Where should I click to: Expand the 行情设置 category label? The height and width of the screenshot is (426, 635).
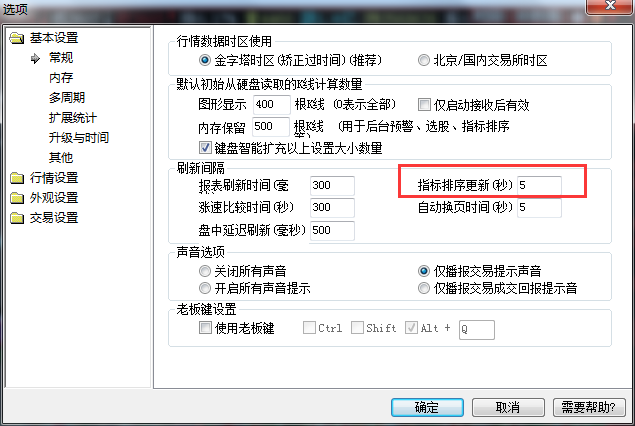click(54, 178)
